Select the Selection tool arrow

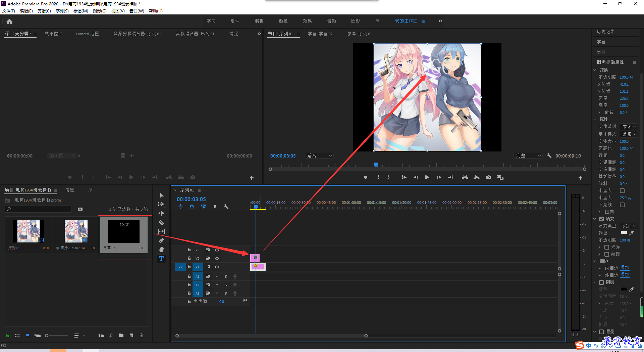pos(161,195)
